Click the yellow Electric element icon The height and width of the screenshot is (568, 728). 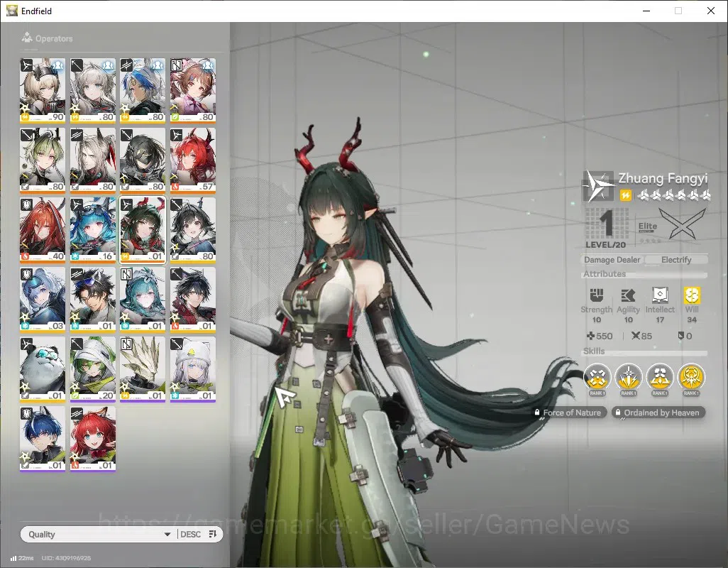coord(625,195)
